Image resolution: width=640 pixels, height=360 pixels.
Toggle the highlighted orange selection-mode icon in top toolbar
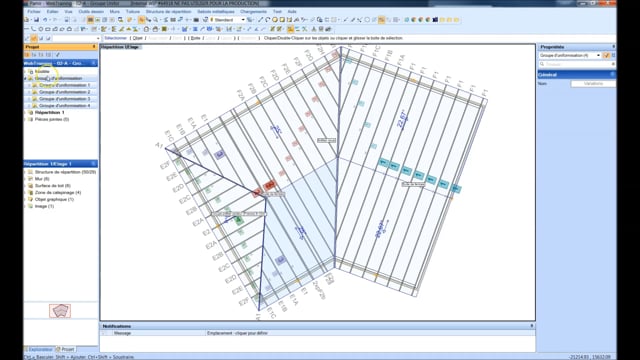[141, 20]
